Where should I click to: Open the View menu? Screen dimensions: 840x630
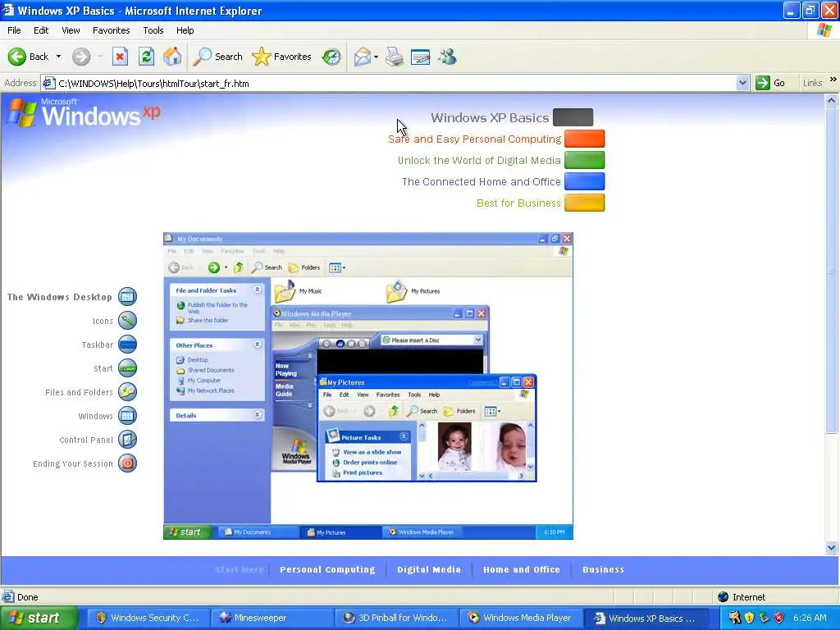(71, 30)
